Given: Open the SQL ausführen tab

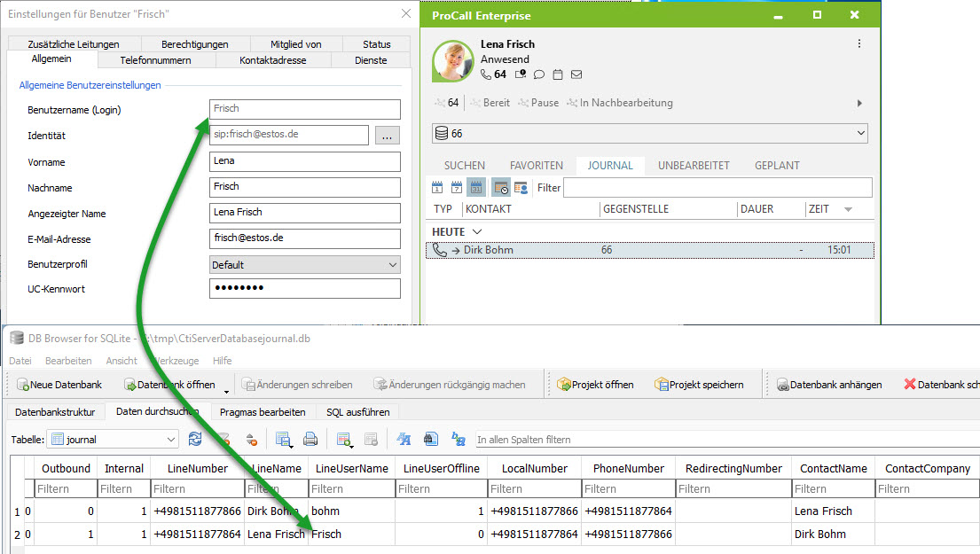Looking at the screenshot, I should pyautogui.click(x=357, y=412).
